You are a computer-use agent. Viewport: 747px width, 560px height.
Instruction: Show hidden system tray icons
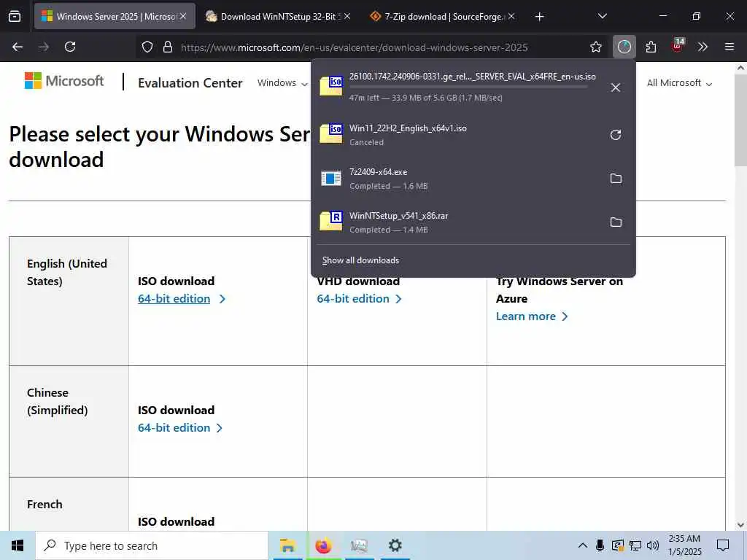point(582,545)
